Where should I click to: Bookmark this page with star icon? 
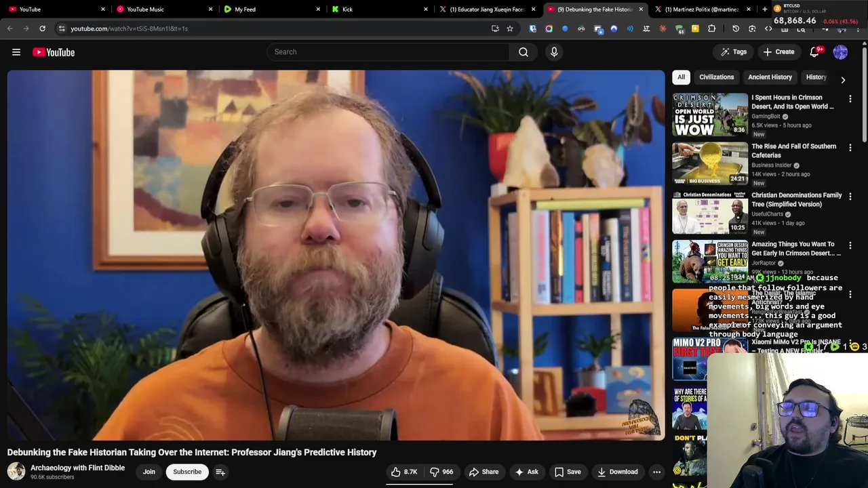click(510, 28)
